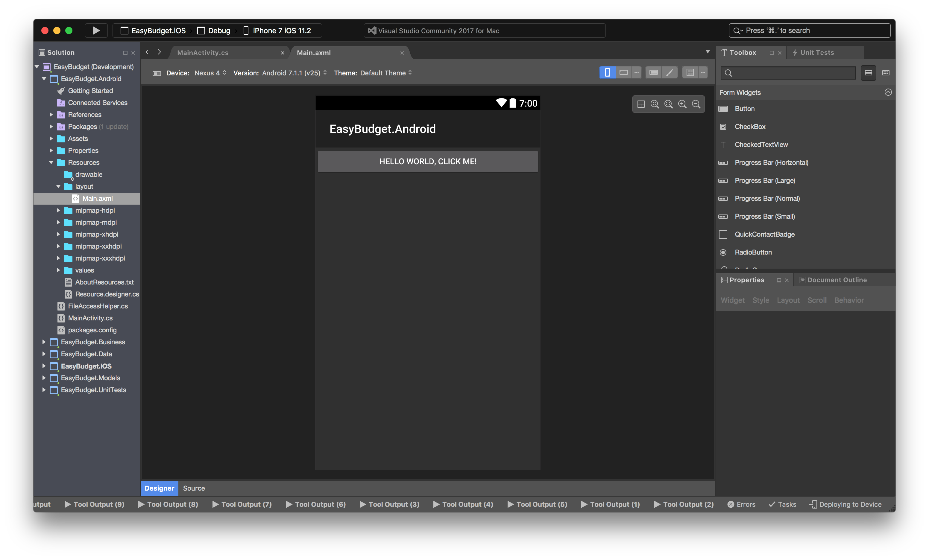Collapse the EasyBudget.Android project node
The width and height of the screenshot is (929, 560).
(x=44, y=79)
